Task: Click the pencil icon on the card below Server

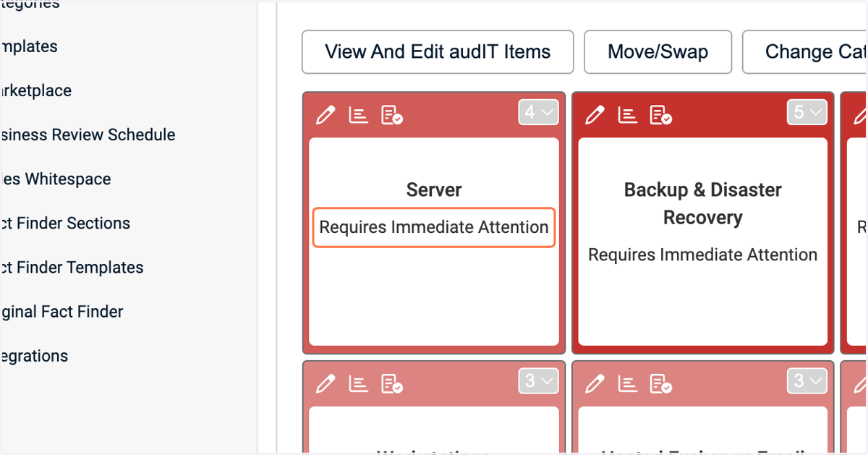Action: pos(326,383)
